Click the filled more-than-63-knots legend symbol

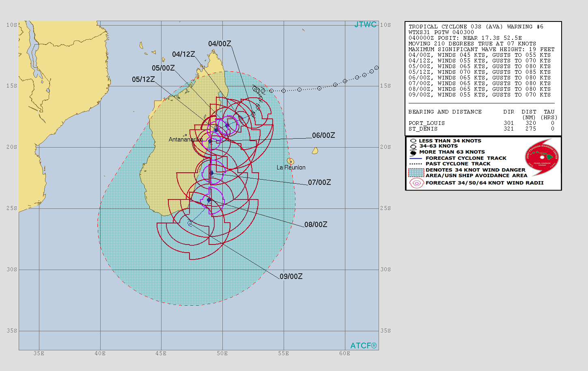pyautogui.click(x=413, y=152)
